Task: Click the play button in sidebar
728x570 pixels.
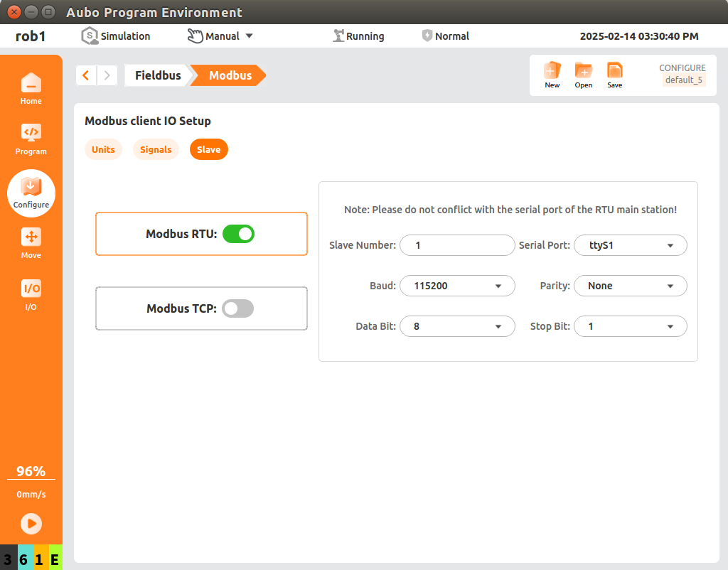Action: coord(31,524)
